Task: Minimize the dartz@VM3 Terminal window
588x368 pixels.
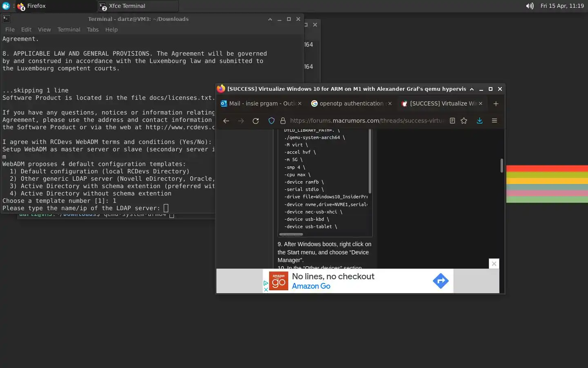Action: pos(279,19)
